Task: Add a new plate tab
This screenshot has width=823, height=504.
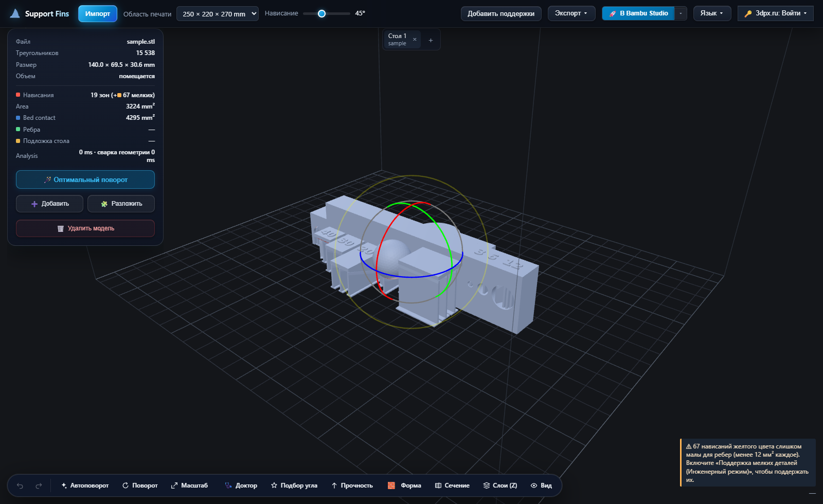Action: pyautogui.click(x=431, y=40)
